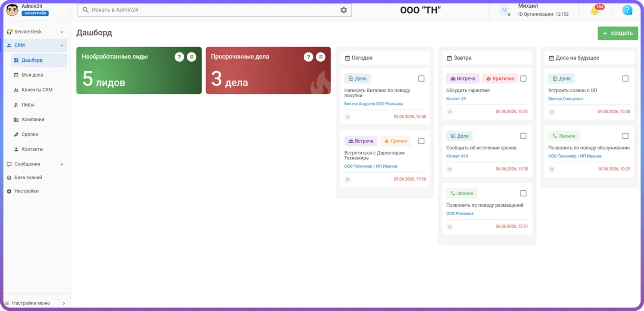This screenshot has height=311, width=644.
Task: Click calendar icon beside Завтра heading
Action: pyautogui.click(x=449, y=58)
